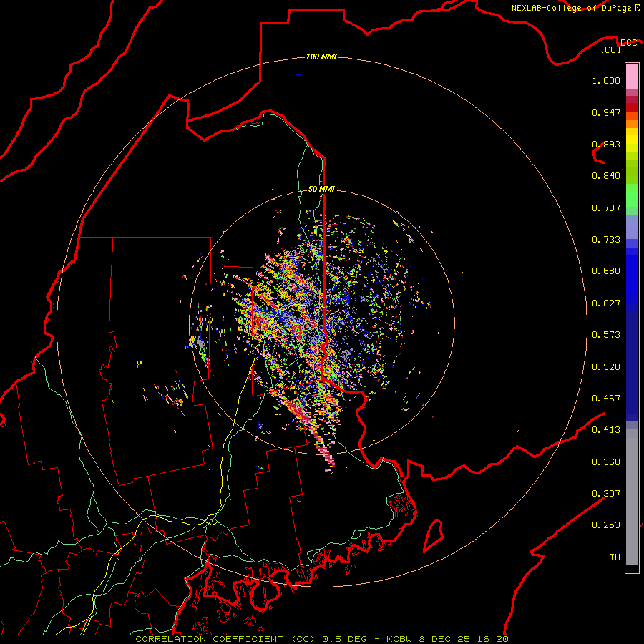Click the pink segment of color bar
Viewport: 644px width, 644px height.
tap(632, 77)
